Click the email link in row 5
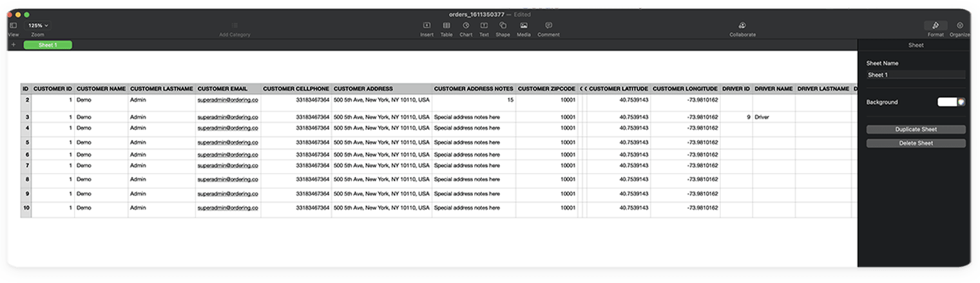Viewport: 980px width, 283px height. [x=228, y=142]
